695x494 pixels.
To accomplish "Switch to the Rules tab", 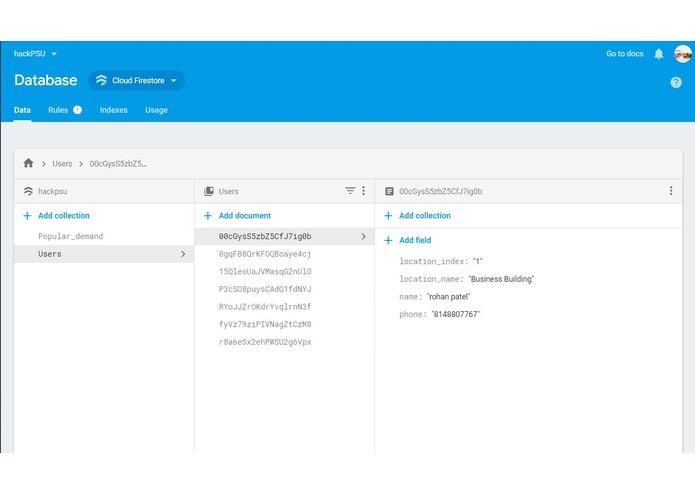I will pyautogui.click(x=58, y=110).
